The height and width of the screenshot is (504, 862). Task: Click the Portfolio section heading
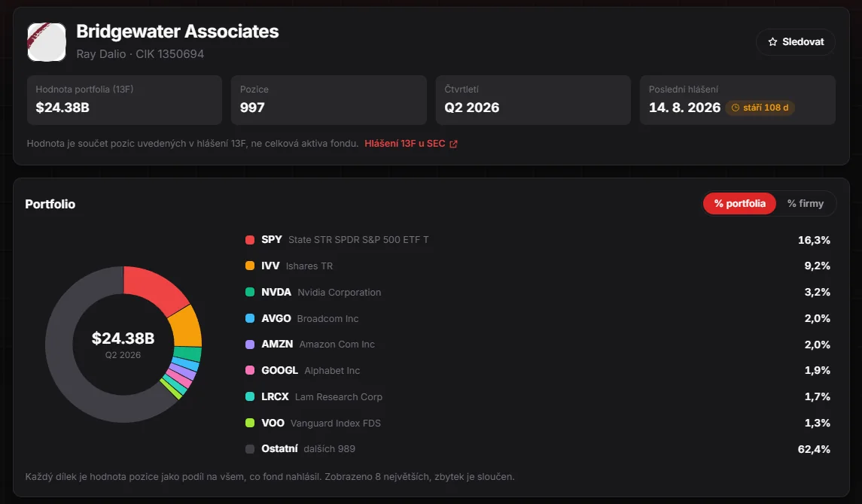pos(50,205)
